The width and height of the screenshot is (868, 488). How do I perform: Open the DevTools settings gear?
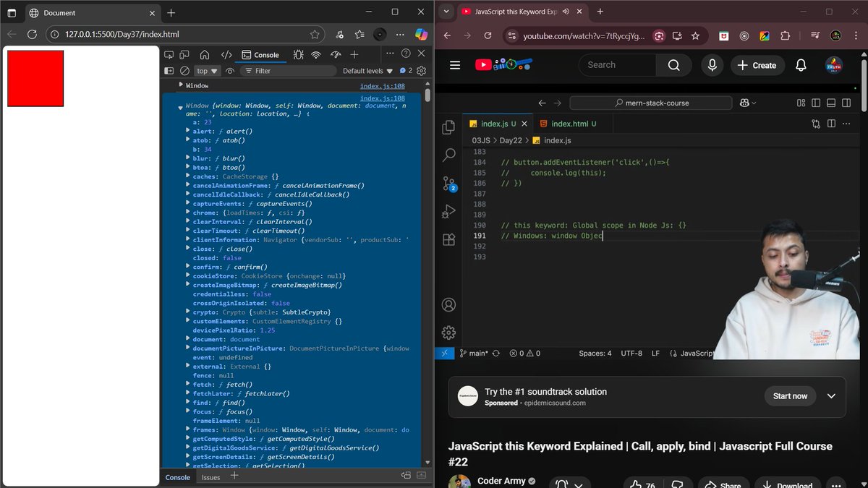422,70
